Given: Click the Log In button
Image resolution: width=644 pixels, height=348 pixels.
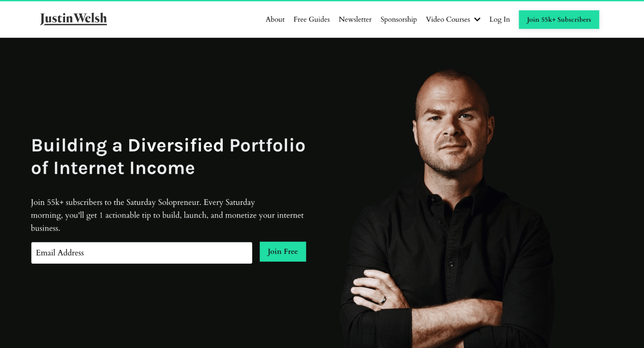Looking at the screenshot, I should [x=499, y=19].
